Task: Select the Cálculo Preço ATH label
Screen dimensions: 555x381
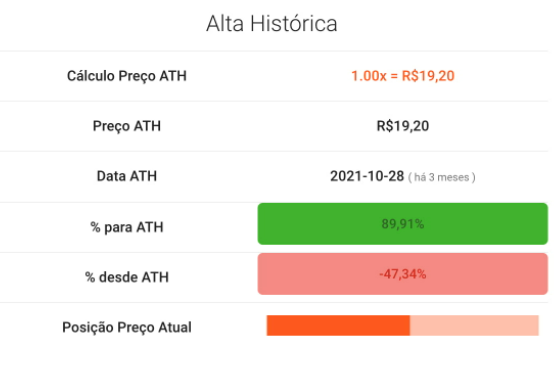Action: point(127,76)
